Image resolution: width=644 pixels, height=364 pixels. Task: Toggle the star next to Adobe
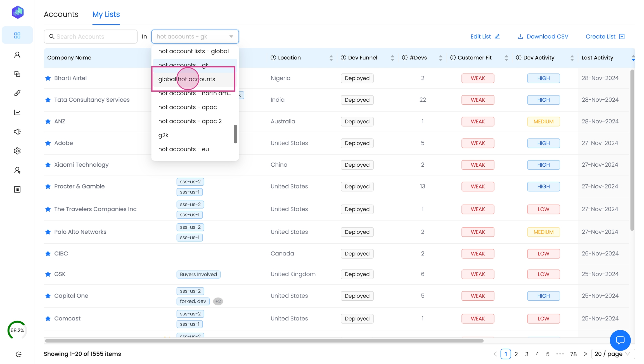[x=48, y=143]
